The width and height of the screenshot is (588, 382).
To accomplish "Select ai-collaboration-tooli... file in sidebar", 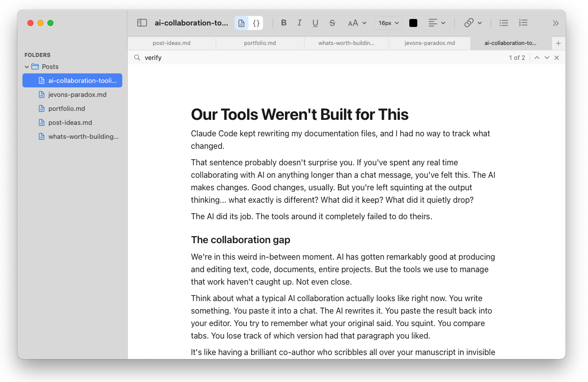I will point(72,81).
